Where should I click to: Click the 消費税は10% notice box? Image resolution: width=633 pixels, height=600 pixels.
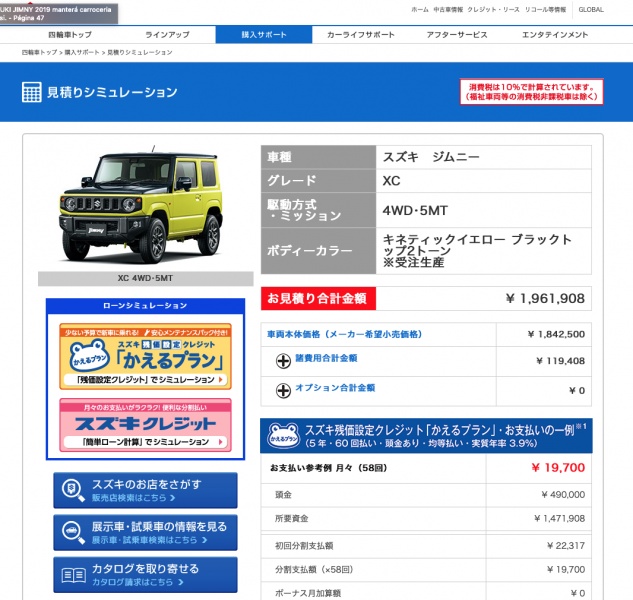(532, 92)
